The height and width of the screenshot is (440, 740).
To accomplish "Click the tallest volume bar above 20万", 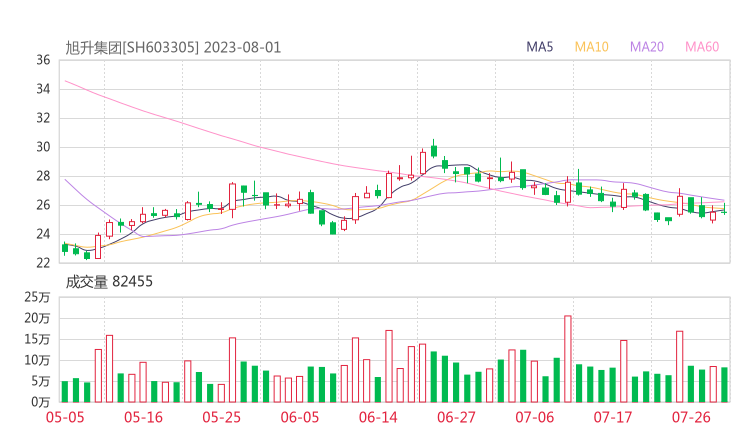I will coord(568,359).
